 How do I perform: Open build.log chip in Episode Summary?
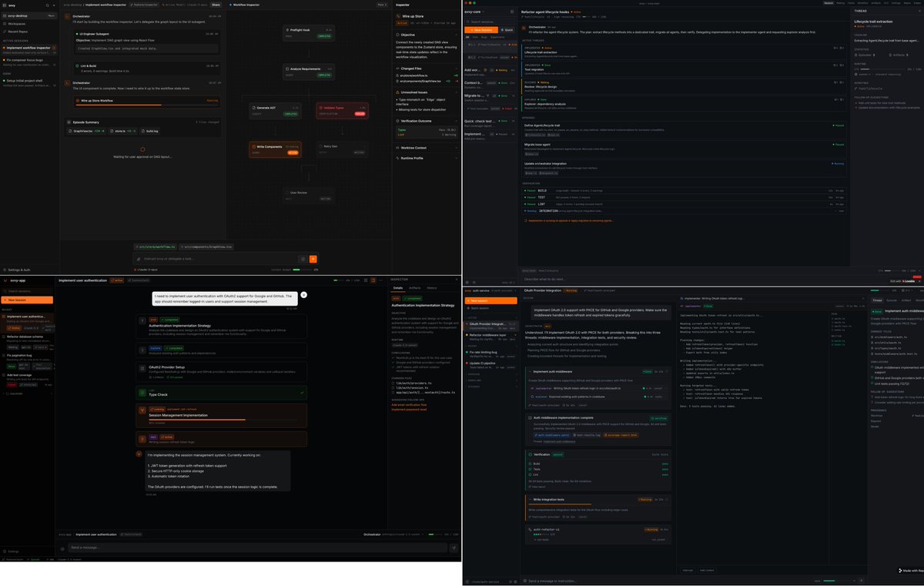tap(149, 131)
